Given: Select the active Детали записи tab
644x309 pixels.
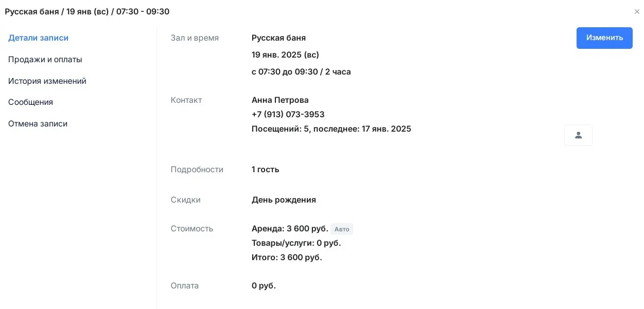Looking at the screenshot, I should click(x=38, y=38).
